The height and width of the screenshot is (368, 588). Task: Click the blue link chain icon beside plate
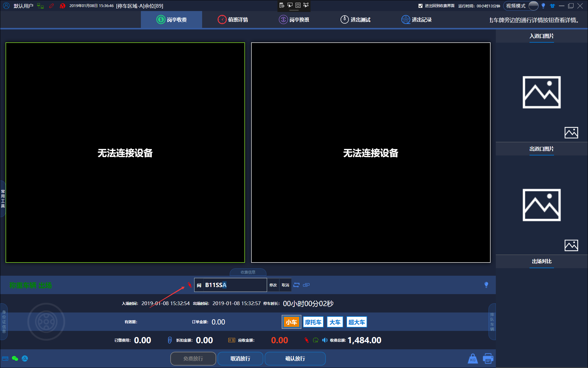pyautogui.click(x=306, y=285)
